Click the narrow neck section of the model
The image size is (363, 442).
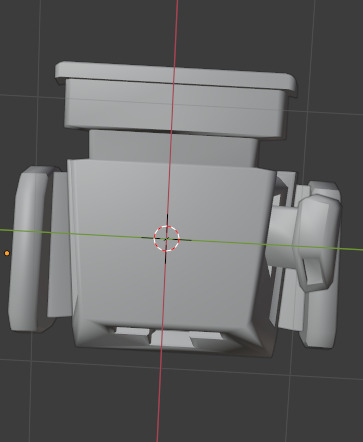[173, 148]
